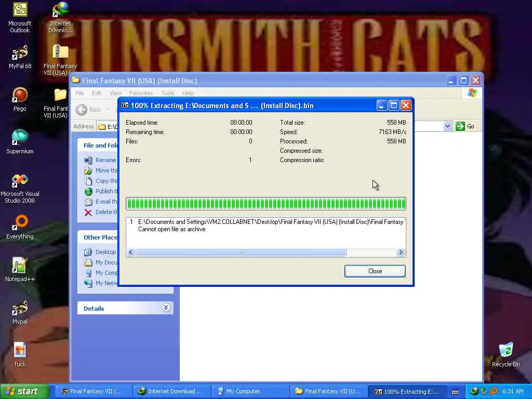Open the Back button history dropdown arrow
The width and height of the screenshot is (532, 399).
(x=108, y=110)
